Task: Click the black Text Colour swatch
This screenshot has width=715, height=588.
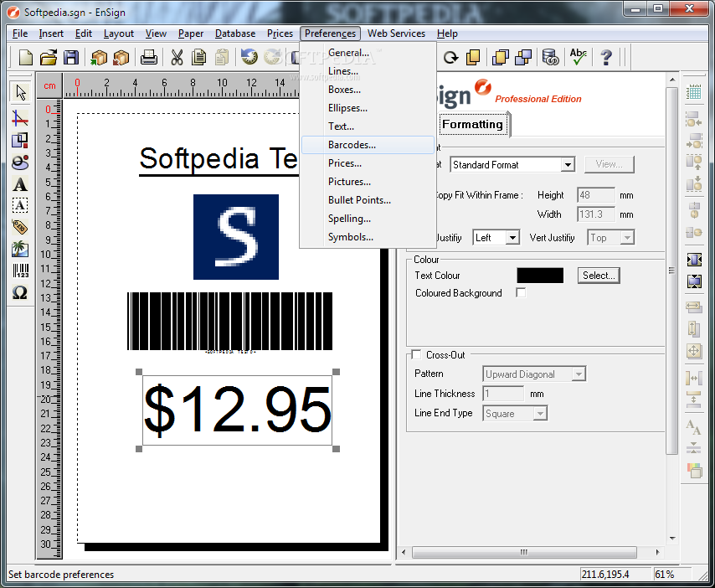Action: coord(540,276)
